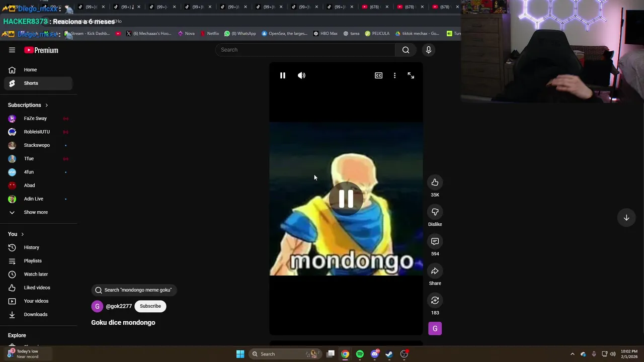Open the Nova bookmark
Viewport: 644px width, 362px height.
(x=186, y=34)
